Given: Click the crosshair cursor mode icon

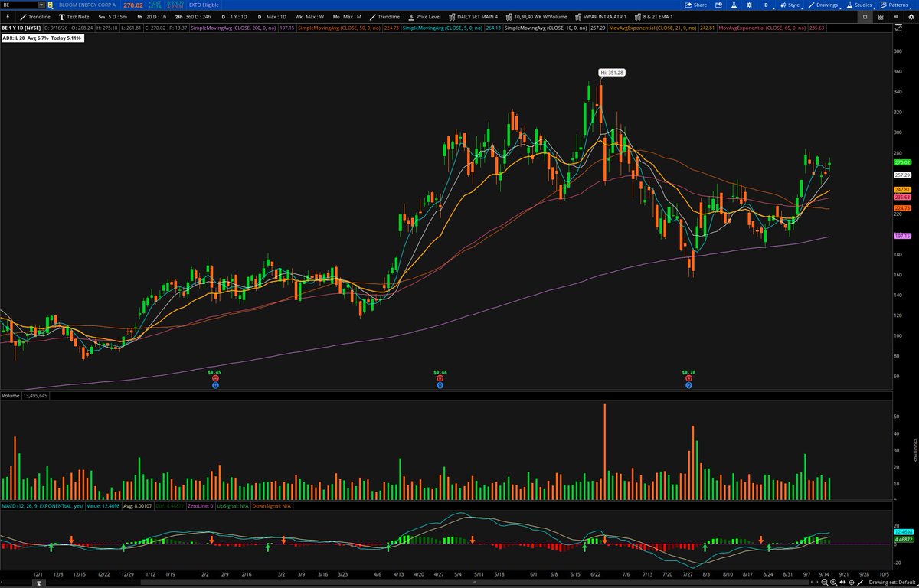Looking at the screenshot, I should tap(852, 583).
